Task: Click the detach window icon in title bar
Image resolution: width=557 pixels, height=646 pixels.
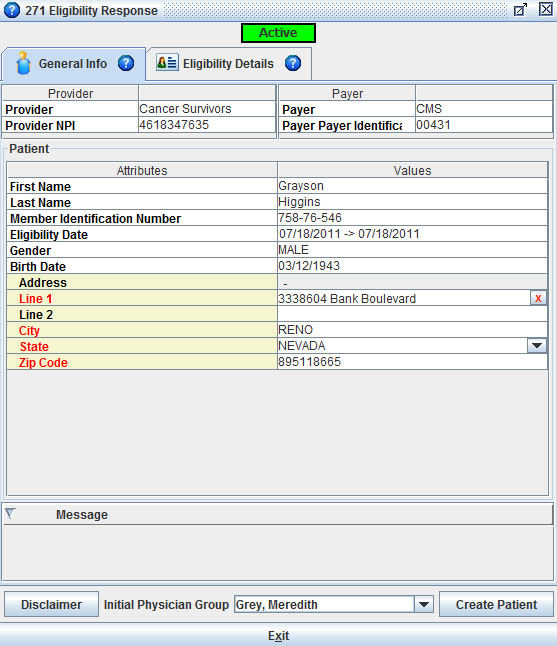Action: pyautogui.click(x=520, y=9)
